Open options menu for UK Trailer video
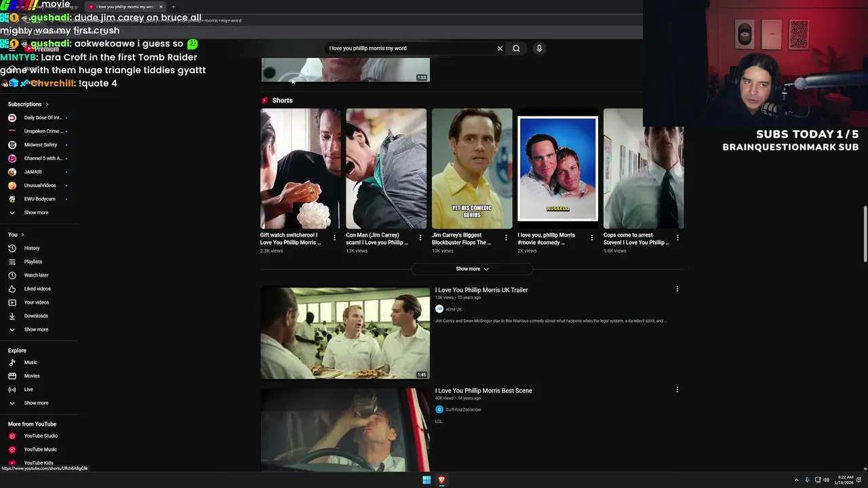Screen dimensions: 868x488 pos(677,289)
